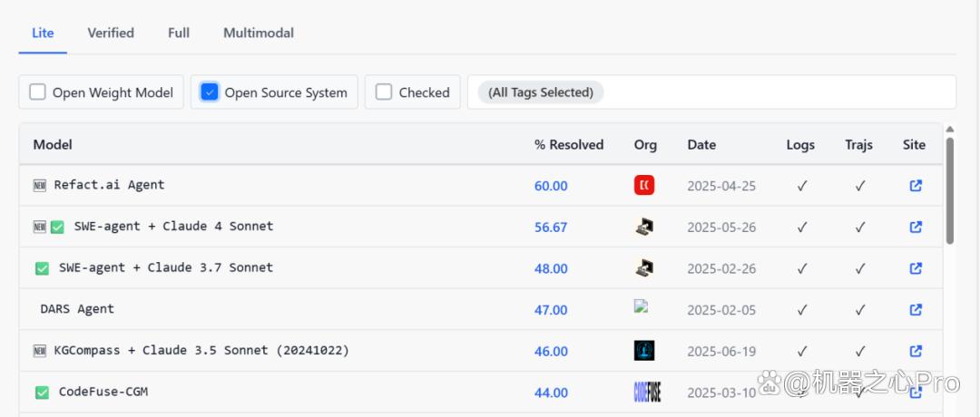Image resolution: width=980 pixels, height=417 pixels.
Task: Sort the table by Date column
Action: pyautogui.click(x=701, y=145)
